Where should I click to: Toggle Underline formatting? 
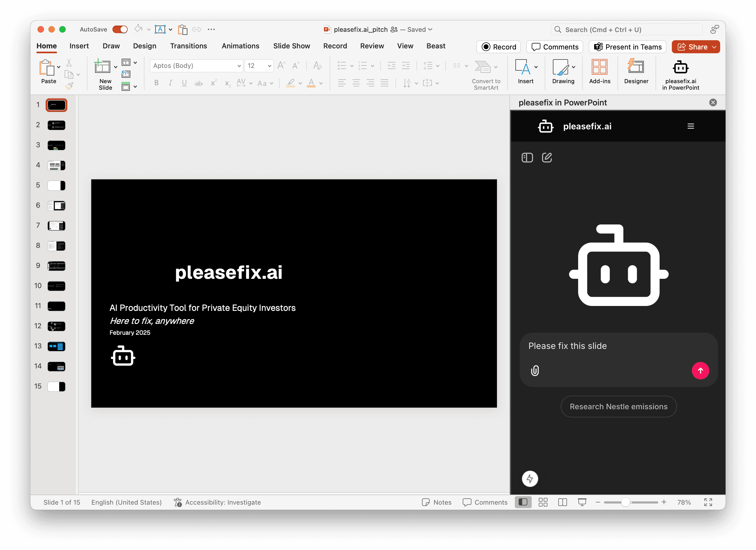click(184, 83)
